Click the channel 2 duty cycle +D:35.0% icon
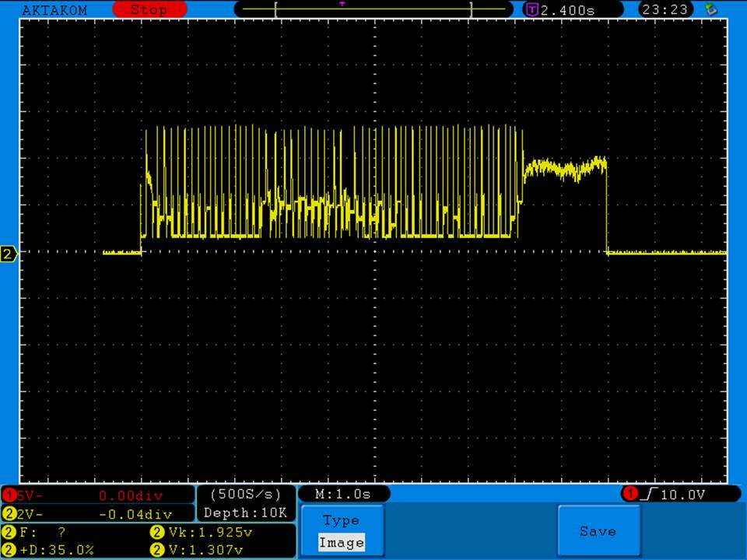Image resolution: width=747 pixels, height=560 pixels. pyautogui.click(x=9, y=550)
